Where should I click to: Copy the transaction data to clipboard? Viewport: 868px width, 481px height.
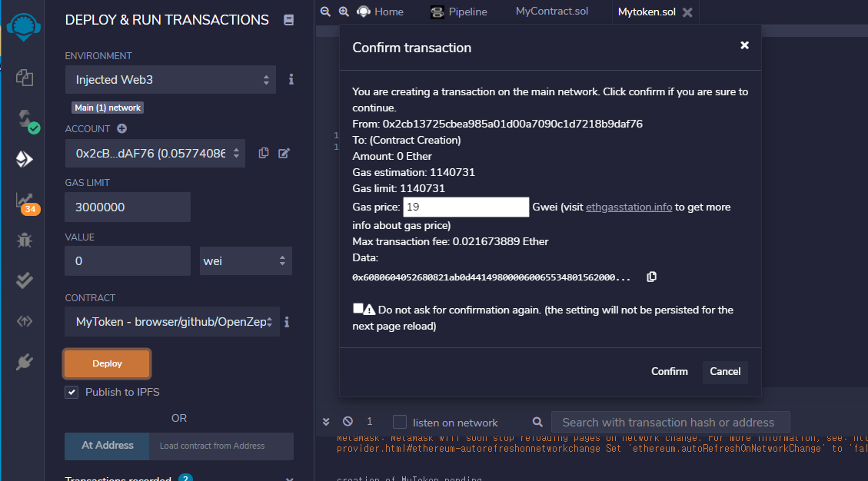pos(651,277)
